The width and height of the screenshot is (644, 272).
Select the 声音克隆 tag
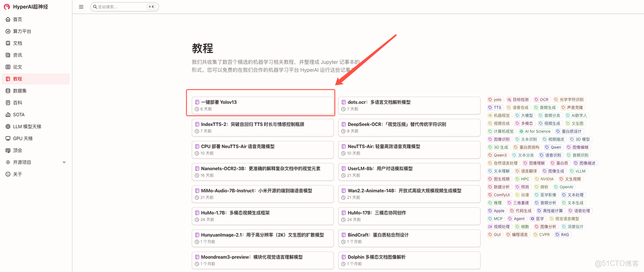click(572, 107)
